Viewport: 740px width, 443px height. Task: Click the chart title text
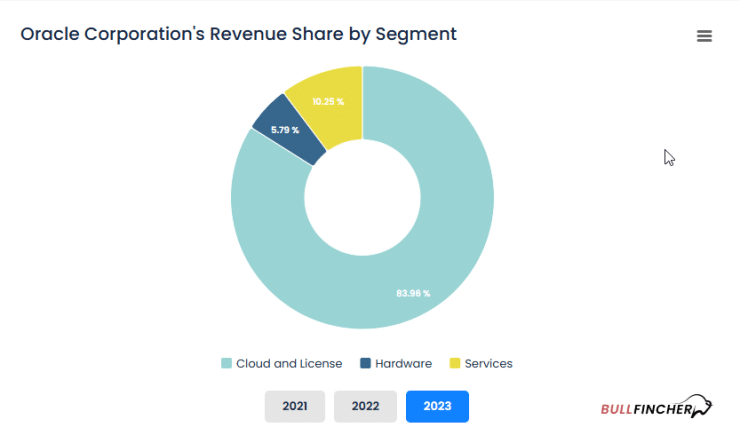pos(238,34)
